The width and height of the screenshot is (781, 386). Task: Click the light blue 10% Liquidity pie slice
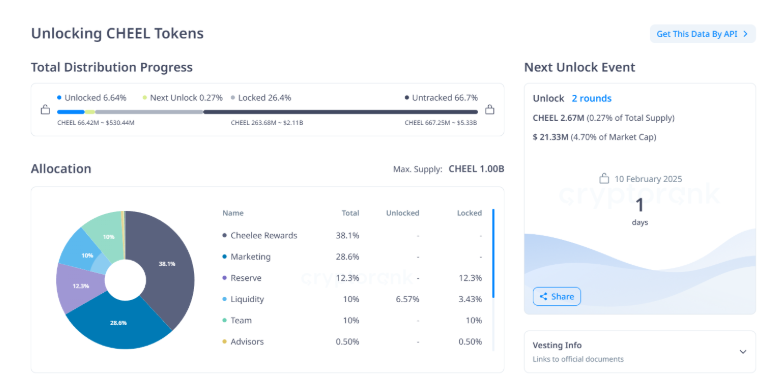coord(83,252)
